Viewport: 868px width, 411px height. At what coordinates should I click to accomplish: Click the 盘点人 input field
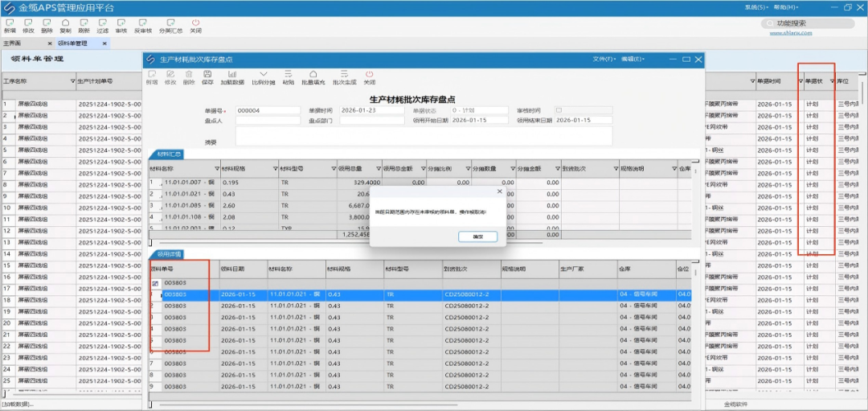[x=268, y=121]
